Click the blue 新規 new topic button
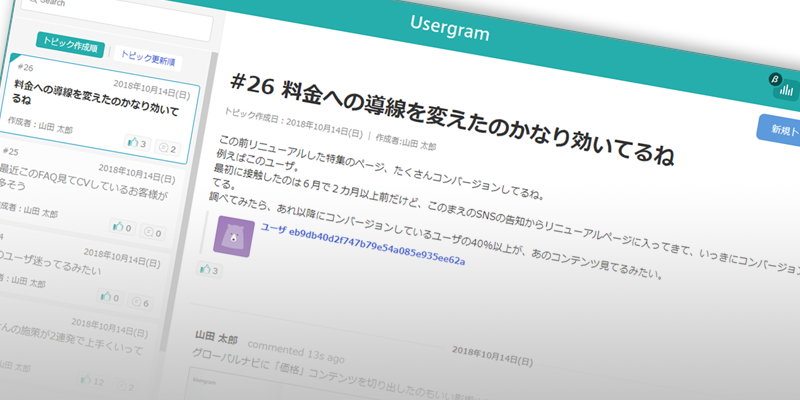 pos(780,129)
